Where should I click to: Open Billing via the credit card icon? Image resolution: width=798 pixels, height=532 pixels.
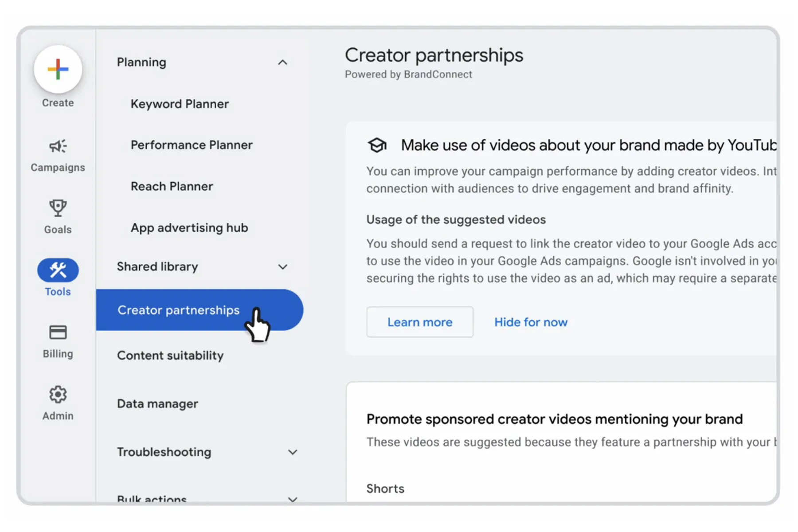[58, 332]
